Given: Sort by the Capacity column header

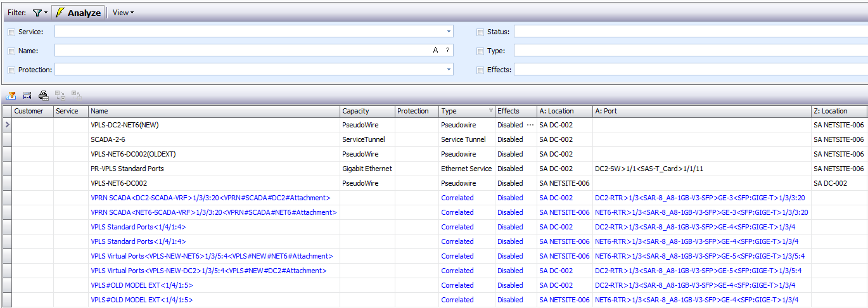Looking at the screenshot, I should pos(367,111).
